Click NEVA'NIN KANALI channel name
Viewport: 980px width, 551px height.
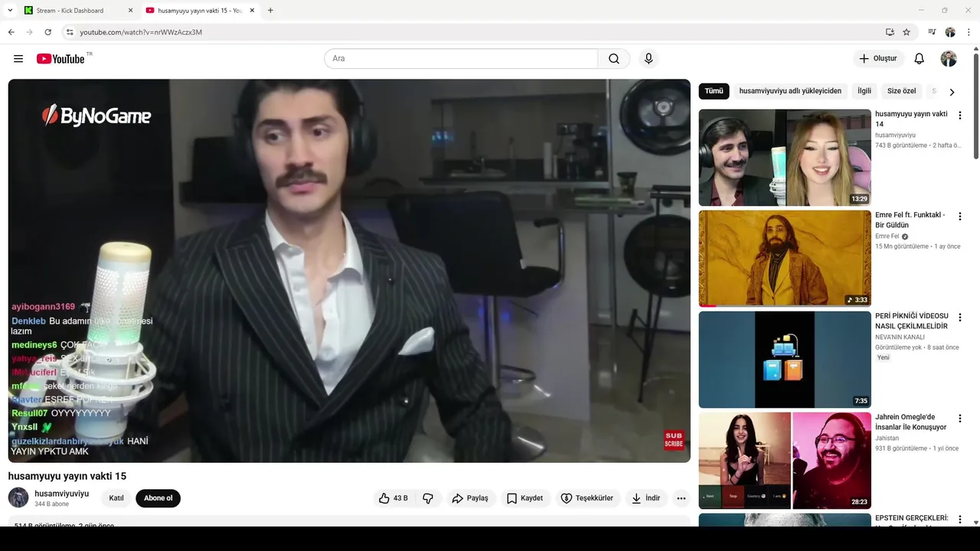pos(900,337)
